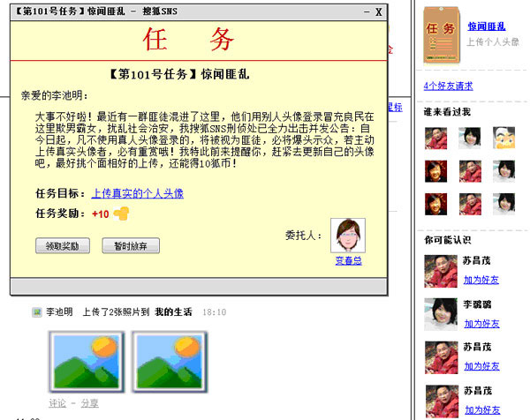Viewport: 530px width, 420px height.
Task: Open the first uploaded photo thumbnail
Action: tap(87, 362)
